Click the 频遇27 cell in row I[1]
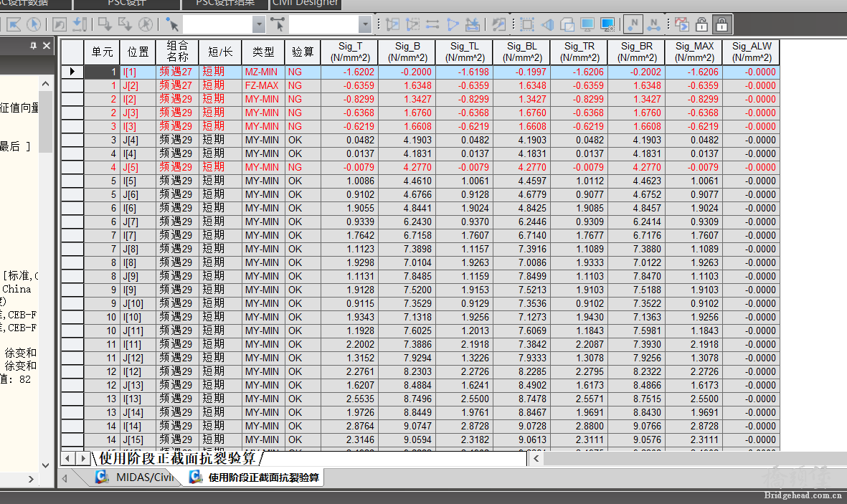847x504 pixels. coord(177,72)
